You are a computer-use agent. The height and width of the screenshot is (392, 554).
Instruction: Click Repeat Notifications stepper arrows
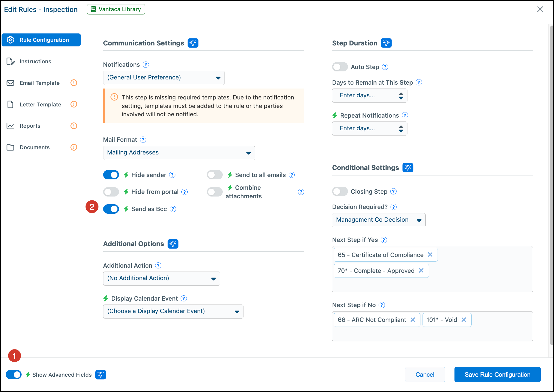pyautogui.click(x=401, y=129)
